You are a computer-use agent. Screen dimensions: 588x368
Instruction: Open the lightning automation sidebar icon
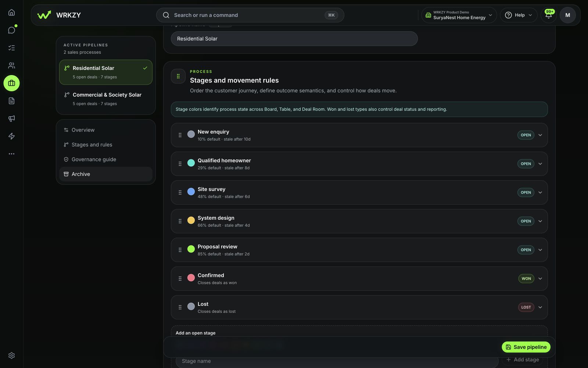(x=11, y=136)
